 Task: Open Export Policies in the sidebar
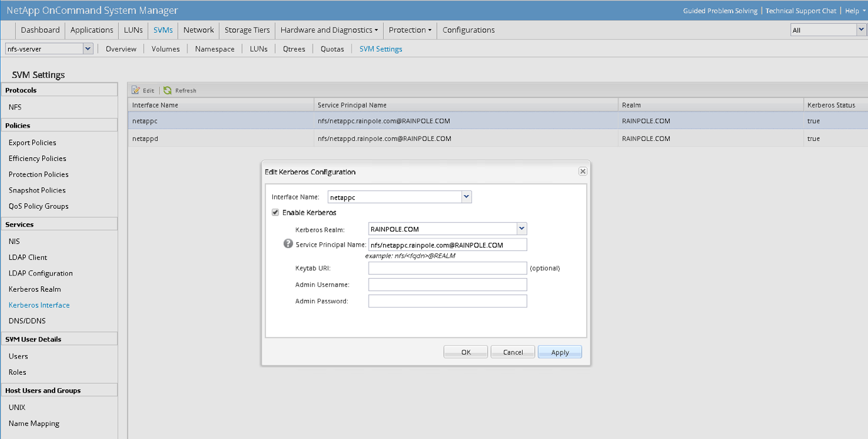(x=33, y=143)
